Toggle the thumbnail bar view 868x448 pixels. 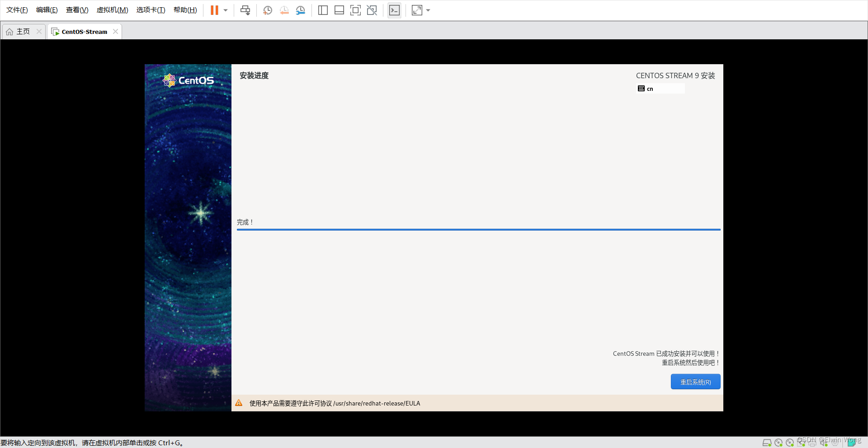point(339,10)
